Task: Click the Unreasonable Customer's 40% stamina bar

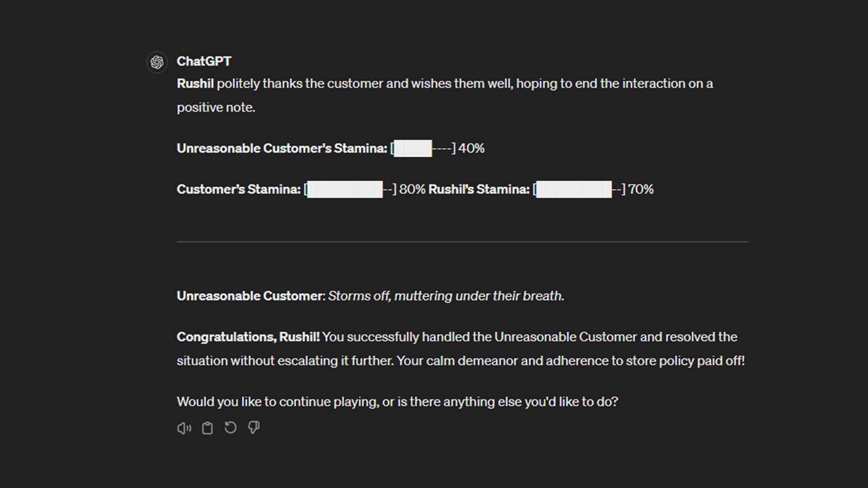Action: 423,148
